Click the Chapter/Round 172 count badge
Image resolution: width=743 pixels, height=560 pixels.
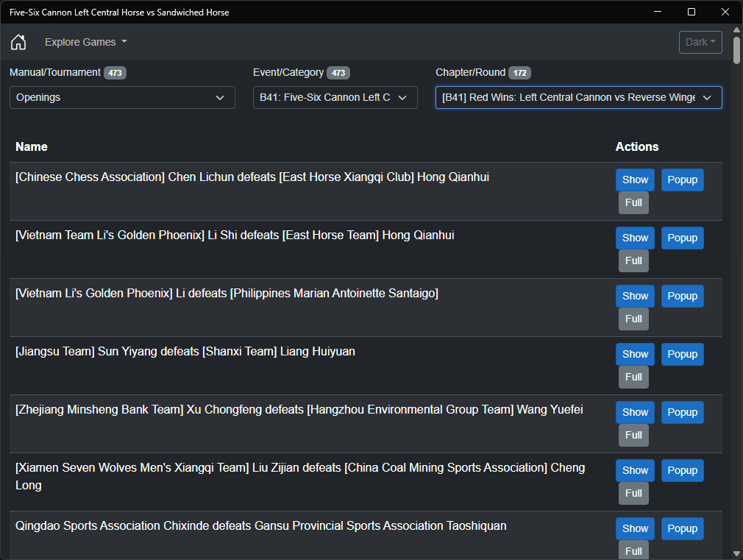pyautogui.click(x=519, y=73)
